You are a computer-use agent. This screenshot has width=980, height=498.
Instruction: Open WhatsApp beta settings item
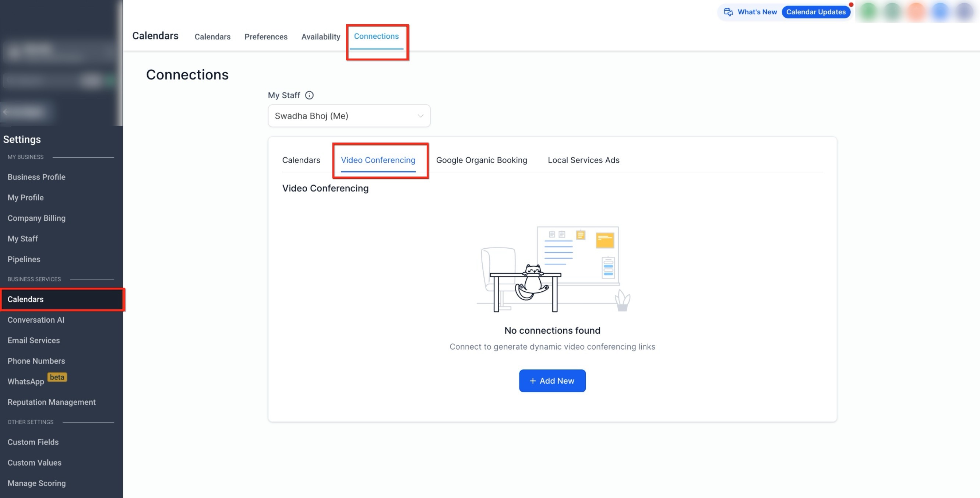tap(26, 382)
